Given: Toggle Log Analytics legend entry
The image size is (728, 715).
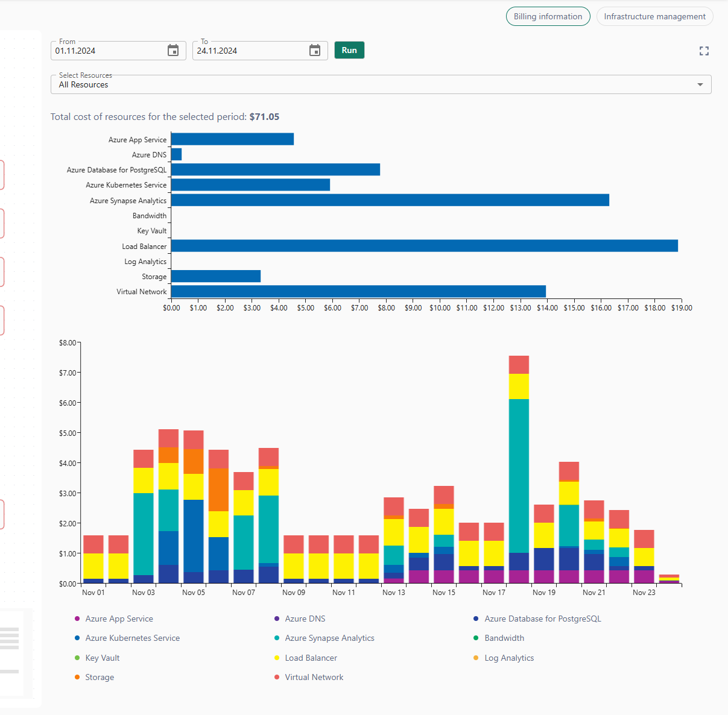Looking at the screenshot, I should 503,658.
